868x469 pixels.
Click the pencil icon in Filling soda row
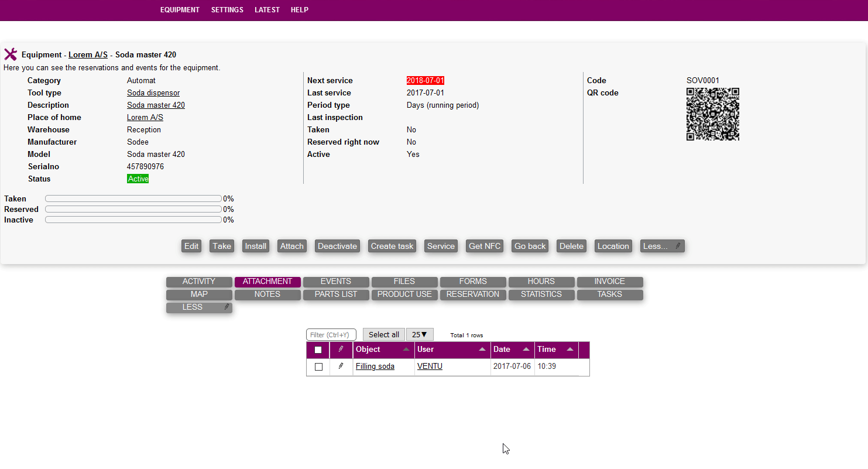pos(341,367)
